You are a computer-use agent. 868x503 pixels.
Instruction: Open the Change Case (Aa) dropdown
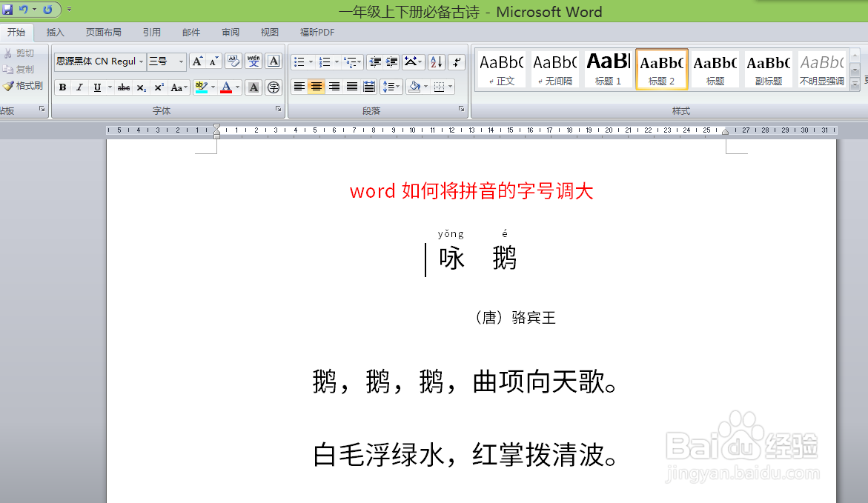tap(179, 87)
